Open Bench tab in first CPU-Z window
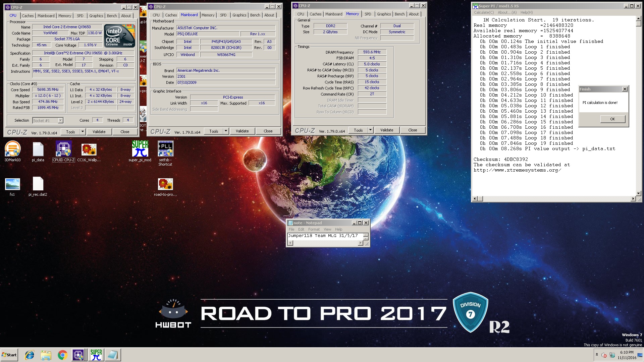 click(x=112, y=16)
